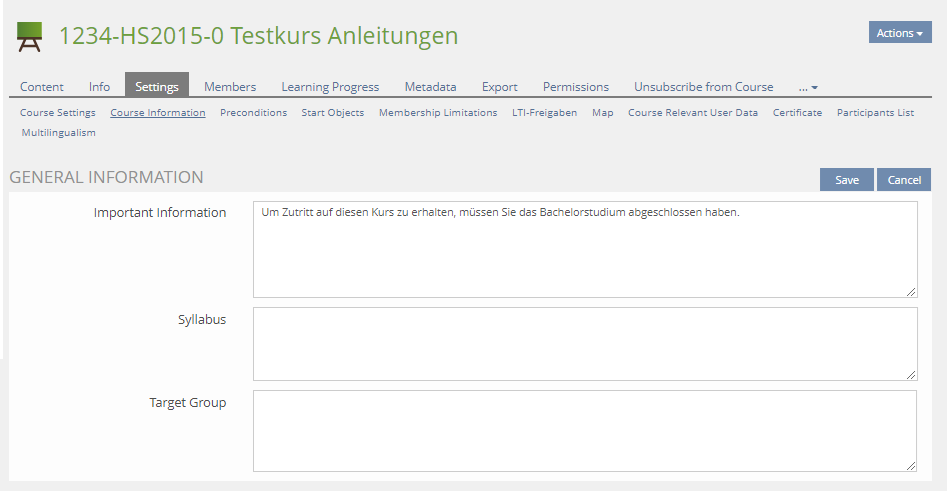
Task: Open the Preconditions sub-tab
Action: (253, 113)
